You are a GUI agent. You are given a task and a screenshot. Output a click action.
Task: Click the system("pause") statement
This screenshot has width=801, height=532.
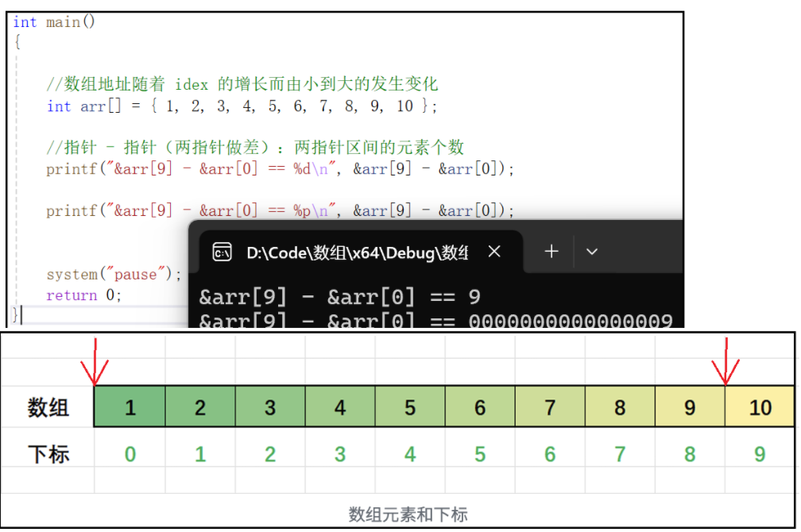114,275
